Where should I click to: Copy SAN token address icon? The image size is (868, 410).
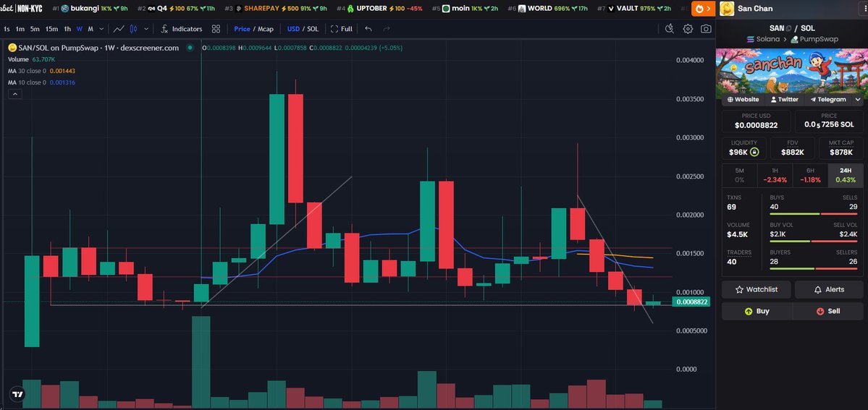point(789,28)
